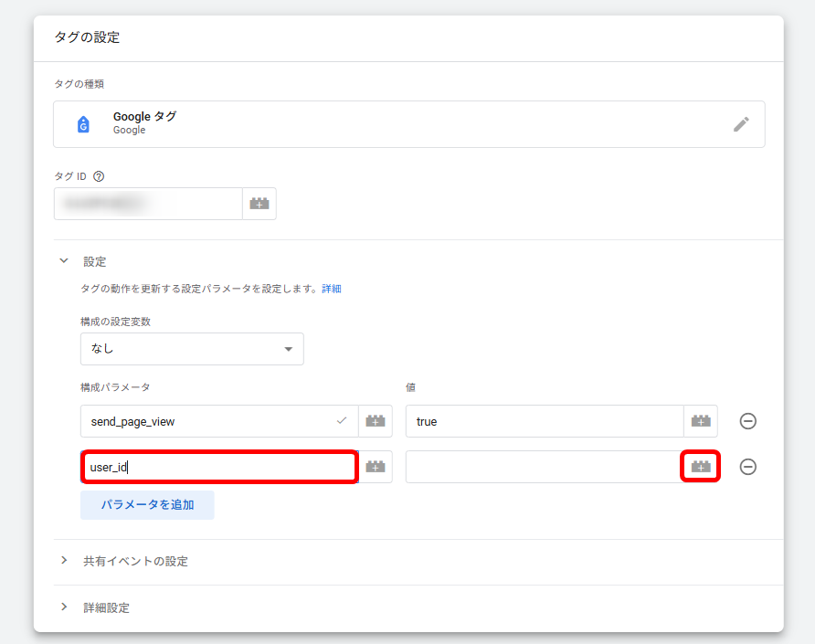Click the 値 column label
The height and width of the screenshot is (644, 815).
click(x=410, y=387)
